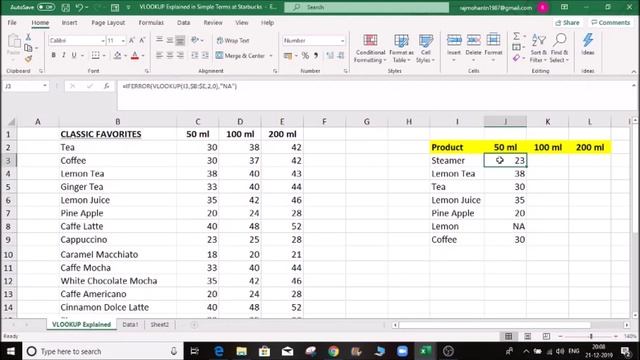Open Conditional Formatting menu
The image size is (640, 360).
click(370, 48)
